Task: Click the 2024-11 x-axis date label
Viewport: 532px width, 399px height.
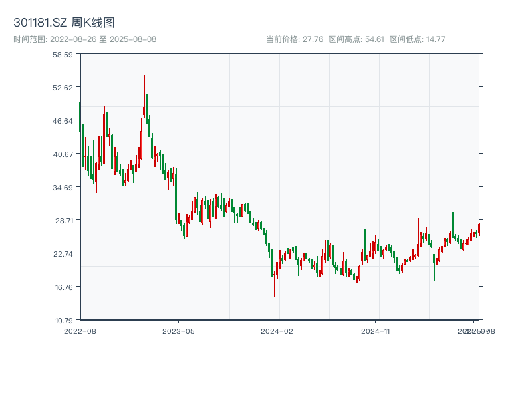Action: [x=376, y=331]
